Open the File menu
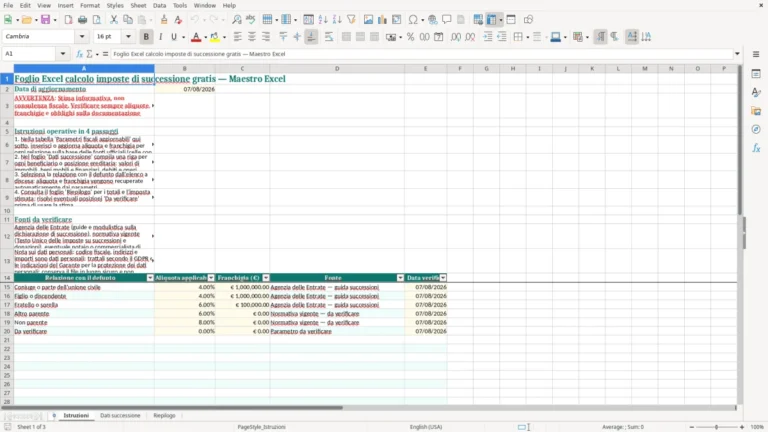The image size is (768, 432). coord(8,5)
